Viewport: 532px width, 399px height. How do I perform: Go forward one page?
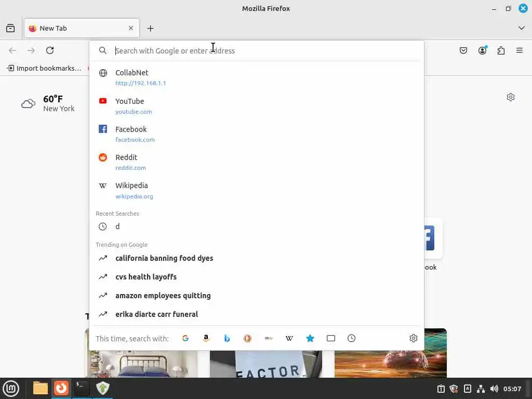(31, 50)
